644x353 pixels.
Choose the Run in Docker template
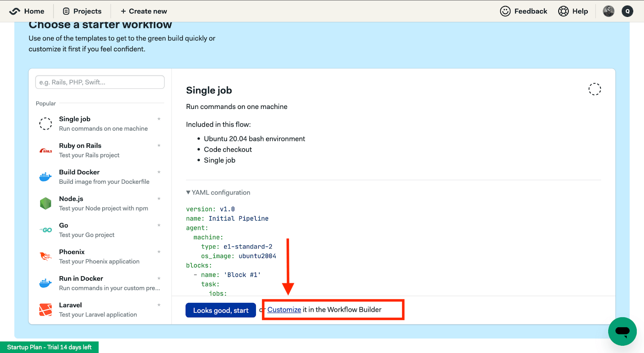point(100,283)
